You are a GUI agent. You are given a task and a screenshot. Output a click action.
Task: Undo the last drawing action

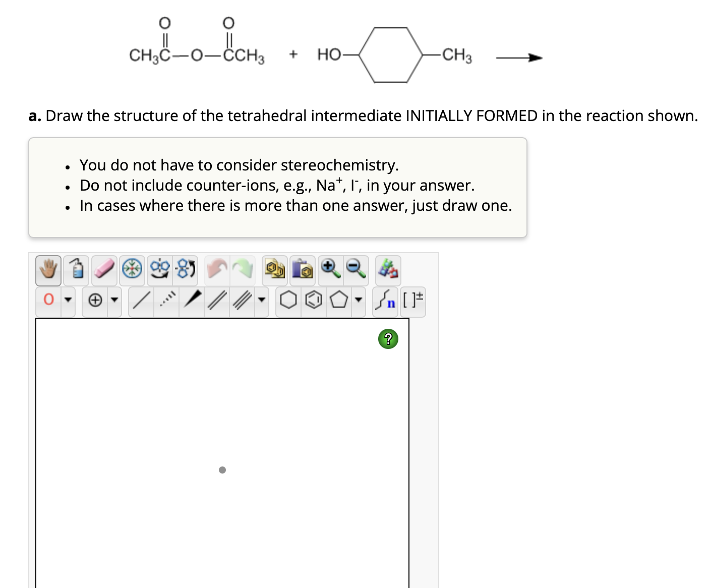[x=216, y=270]
